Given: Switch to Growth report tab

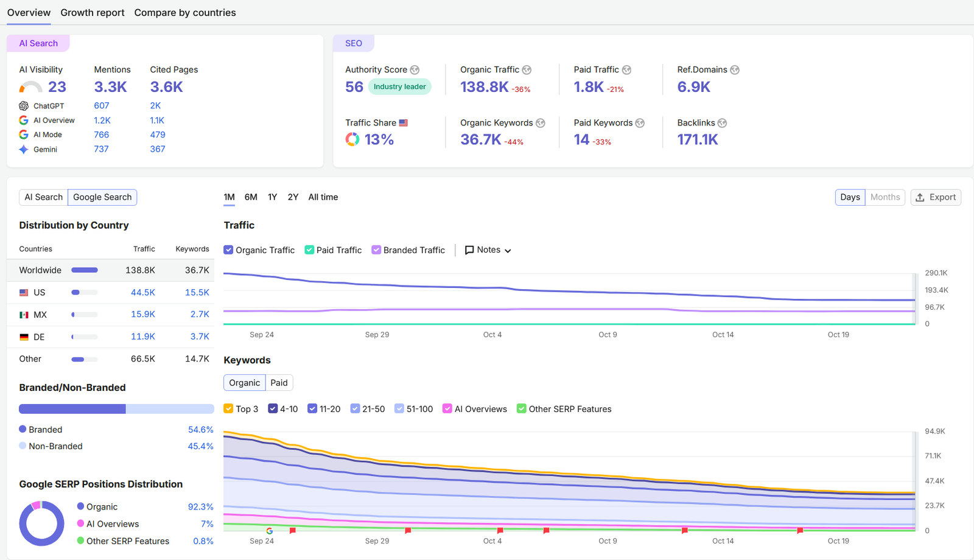Looking at the screenshot, I should point(93,13).
